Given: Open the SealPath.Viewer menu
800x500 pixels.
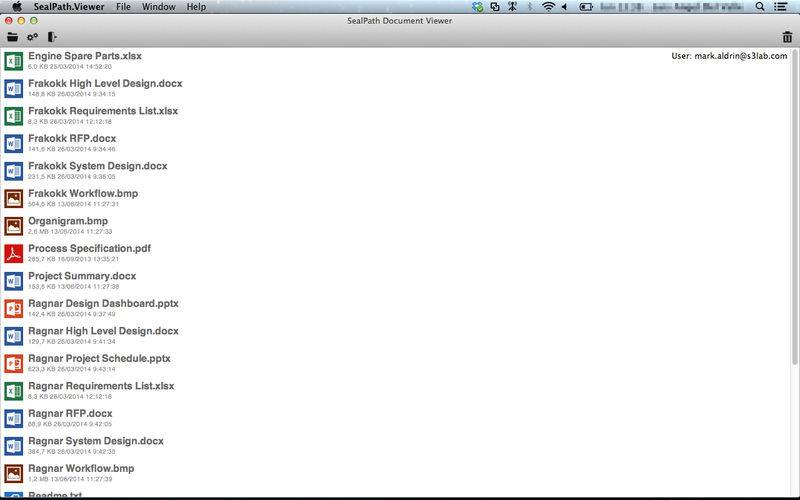Looking at the screenshot, I should pos(69,7).
